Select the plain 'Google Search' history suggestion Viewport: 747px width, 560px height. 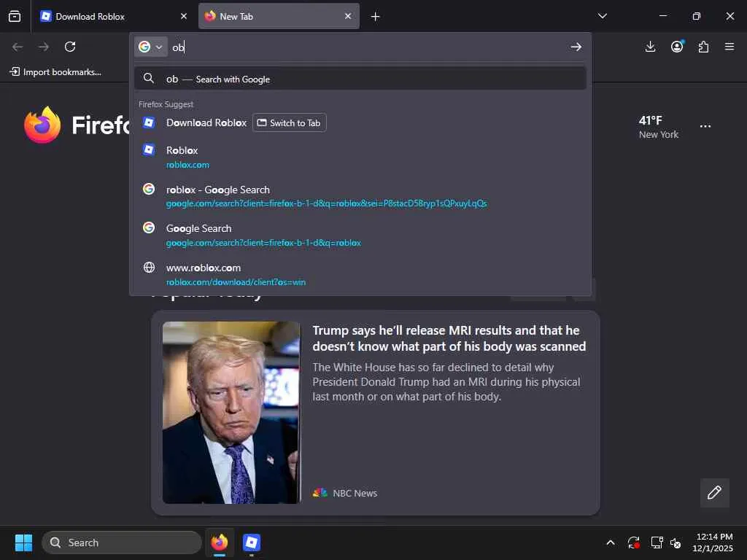[x=360, y=235]
